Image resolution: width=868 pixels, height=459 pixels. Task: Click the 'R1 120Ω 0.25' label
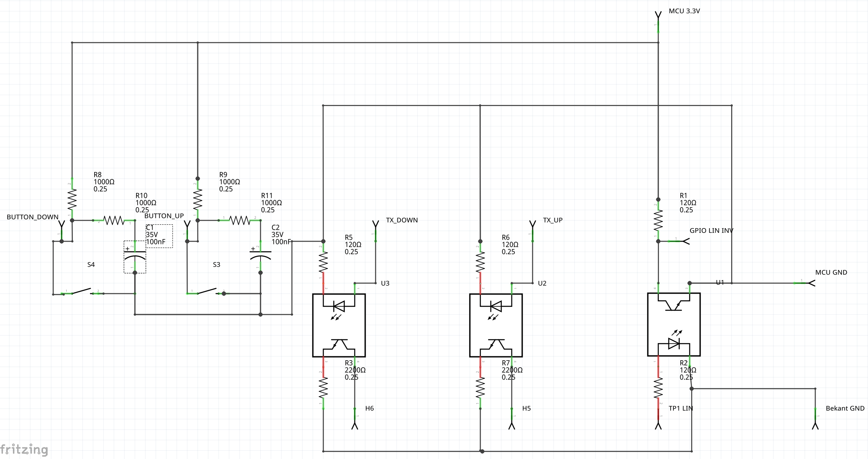[688, 203]
